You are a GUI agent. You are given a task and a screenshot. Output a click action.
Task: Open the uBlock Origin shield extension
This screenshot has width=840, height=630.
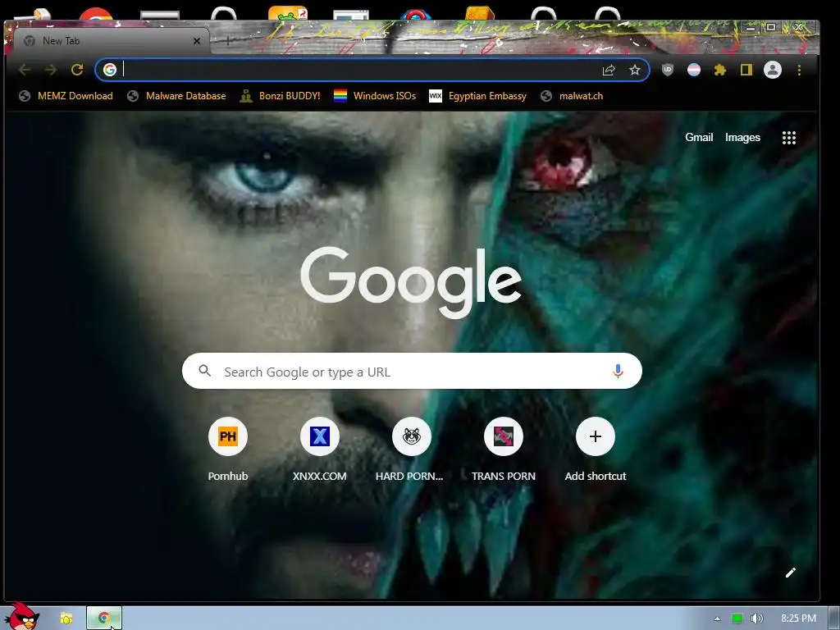coord(668,70)
